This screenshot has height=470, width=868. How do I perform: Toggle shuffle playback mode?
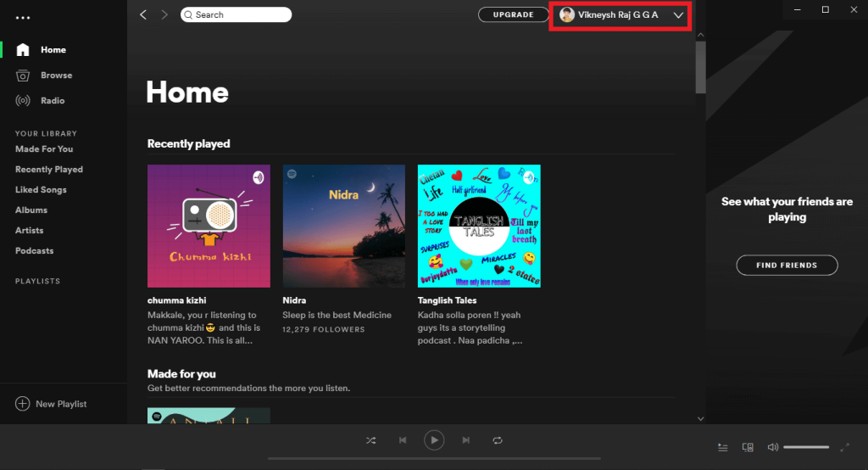point(370,440)
